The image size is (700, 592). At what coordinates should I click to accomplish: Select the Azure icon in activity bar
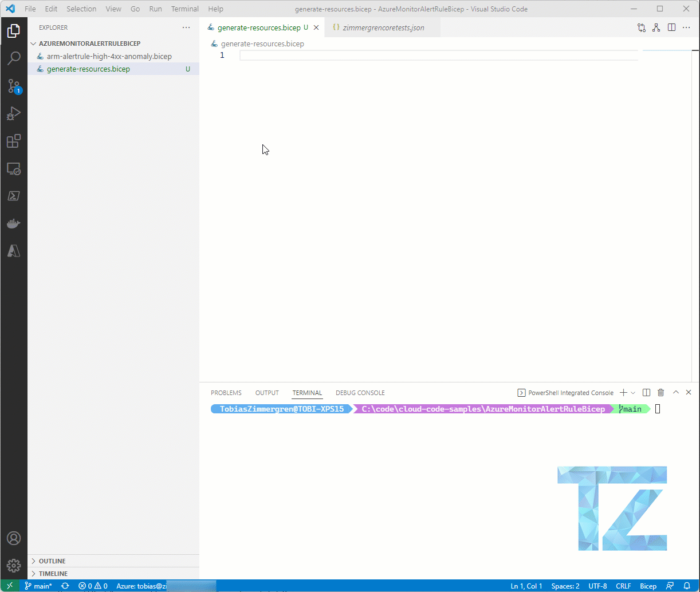click(x=14, y=251)
